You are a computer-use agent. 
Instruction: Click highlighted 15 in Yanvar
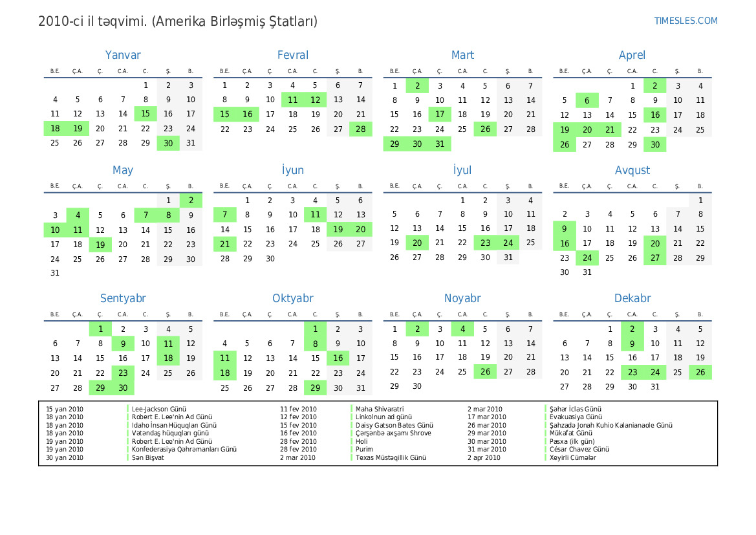tap(146, 114)
